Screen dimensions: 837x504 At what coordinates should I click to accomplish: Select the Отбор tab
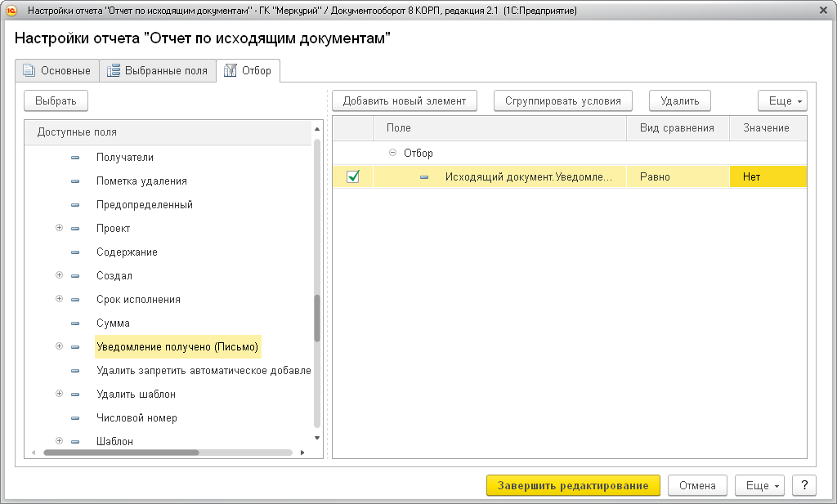coord(248,70)
